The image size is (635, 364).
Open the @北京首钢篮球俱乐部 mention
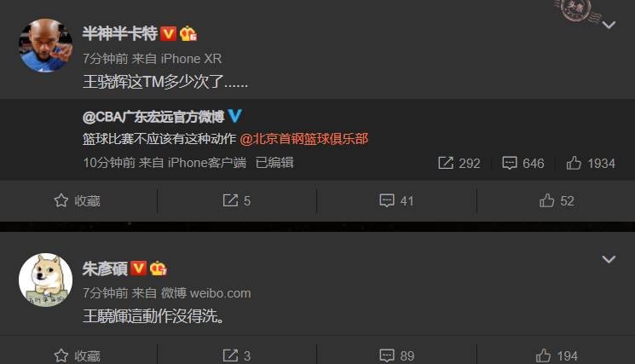303,139
